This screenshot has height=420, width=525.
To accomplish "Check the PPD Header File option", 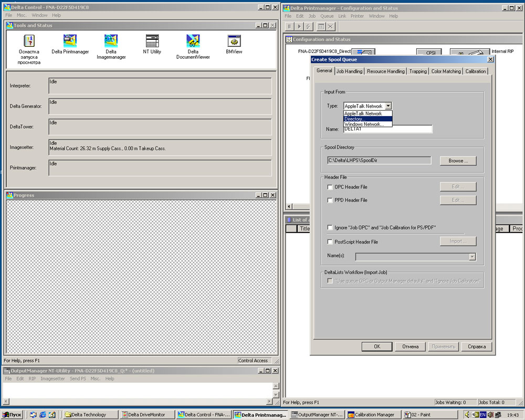I will point(330,200).
